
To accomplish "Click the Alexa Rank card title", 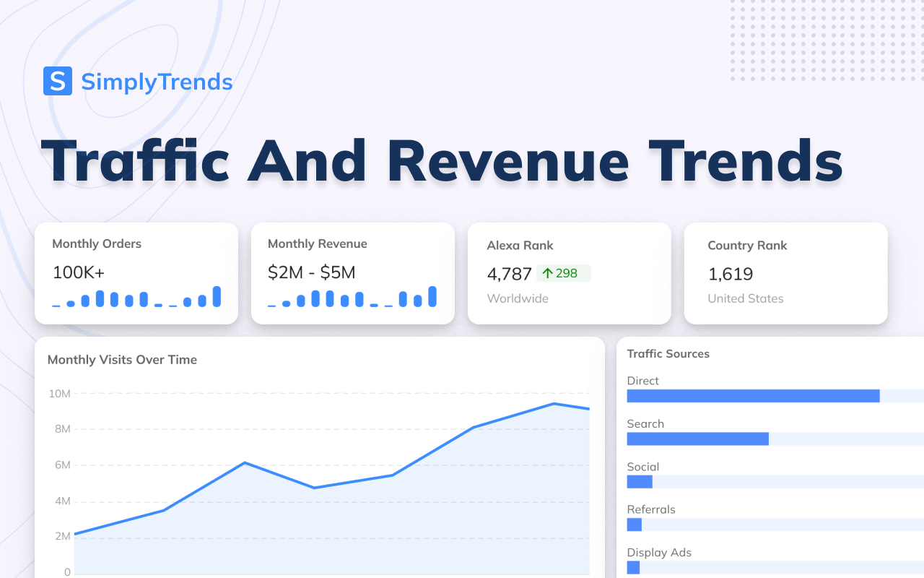I will [520, 246].
